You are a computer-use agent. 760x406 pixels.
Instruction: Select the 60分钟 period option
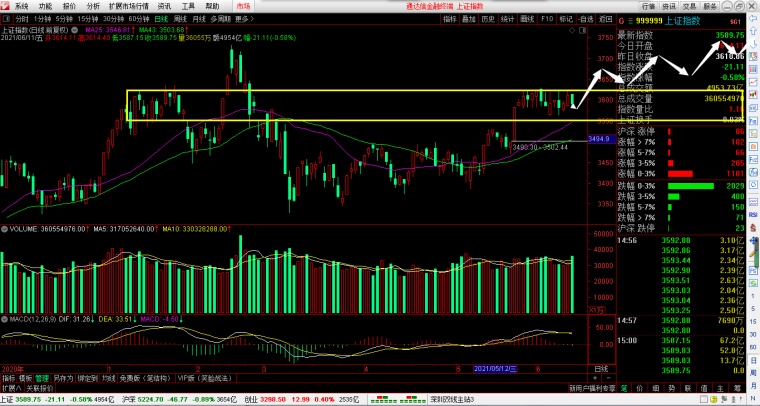pyautogui.click(x=138, y=19)
